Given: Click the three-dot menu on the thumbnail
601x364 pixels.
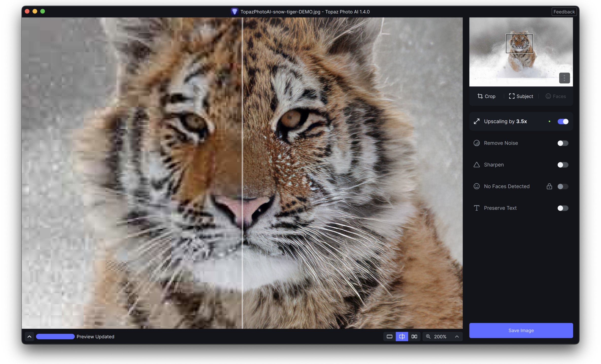Looking at the screenshot, I should pos(564,78).
